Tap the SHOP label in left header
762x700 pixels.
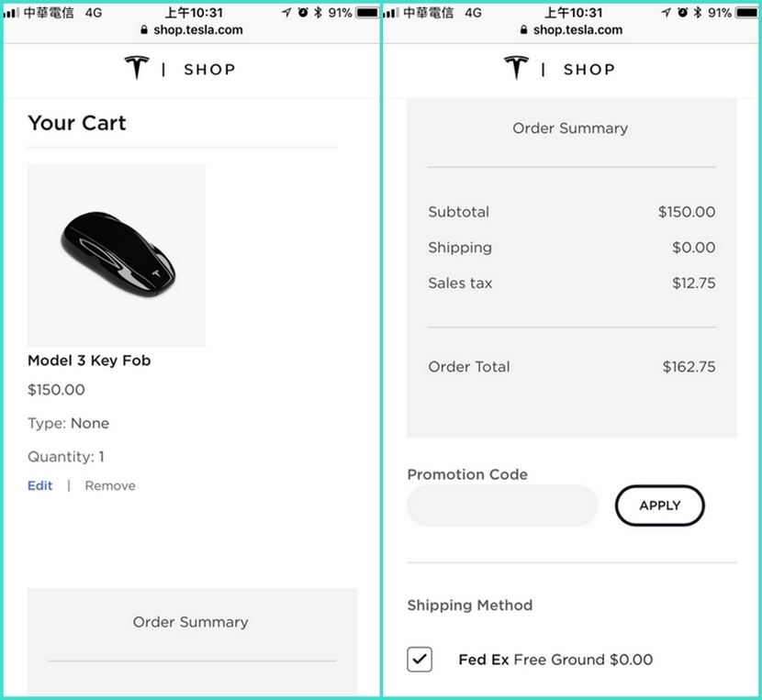click(209, 69)
